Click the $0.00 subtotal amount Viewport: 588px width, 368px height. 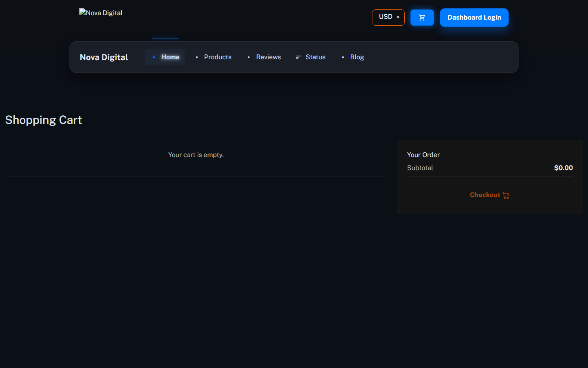[563, 168]
